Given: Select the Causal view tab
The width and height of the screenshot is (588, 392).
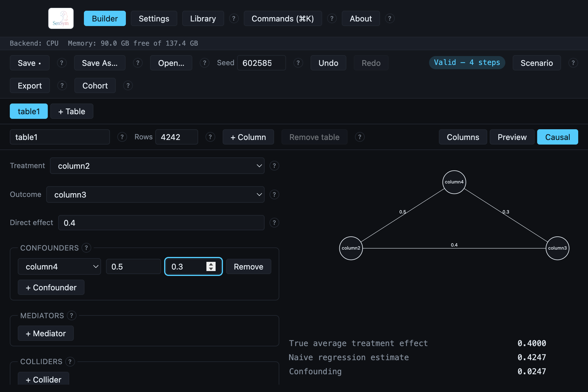Looking at the screenshot, I should click(x=558, y=137).
